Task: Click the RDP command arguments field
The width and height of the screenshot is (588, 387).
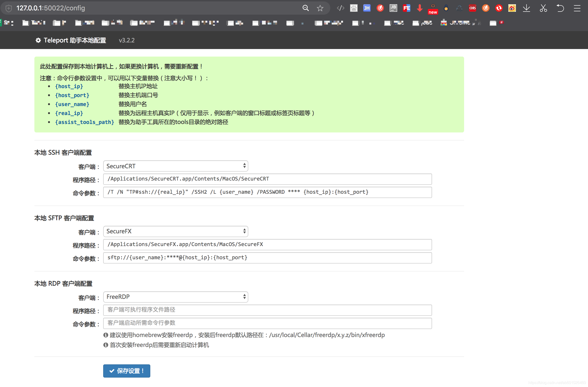Action: point(267,323)
